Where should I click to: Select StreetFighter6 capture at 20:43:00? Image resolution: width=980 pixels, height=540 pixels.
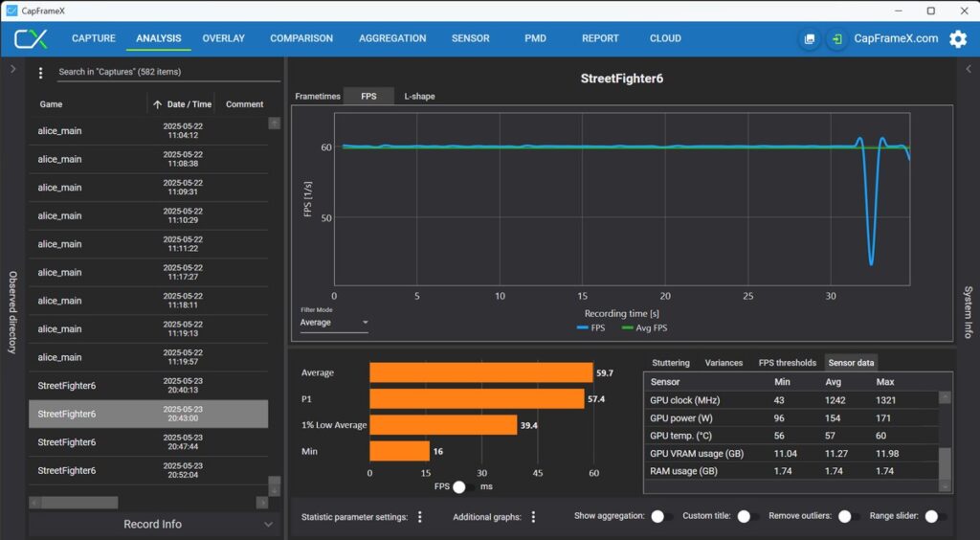(148, 414)
